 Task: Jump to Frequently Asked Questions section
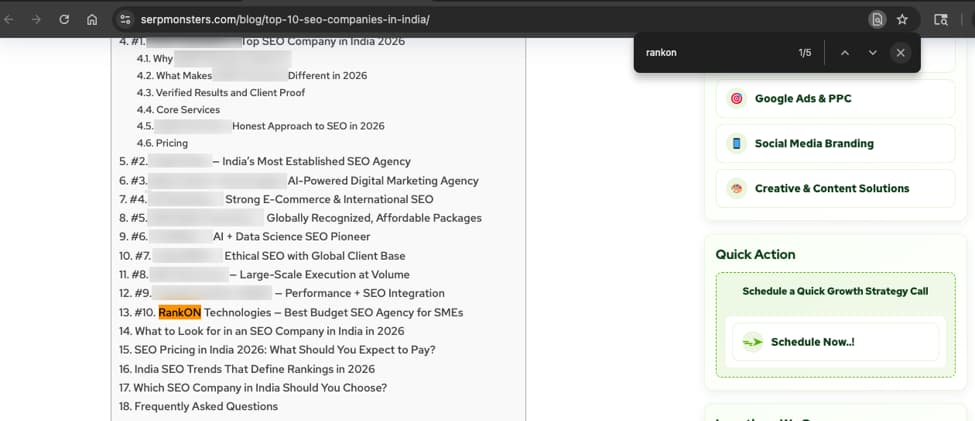pos(198,406)
